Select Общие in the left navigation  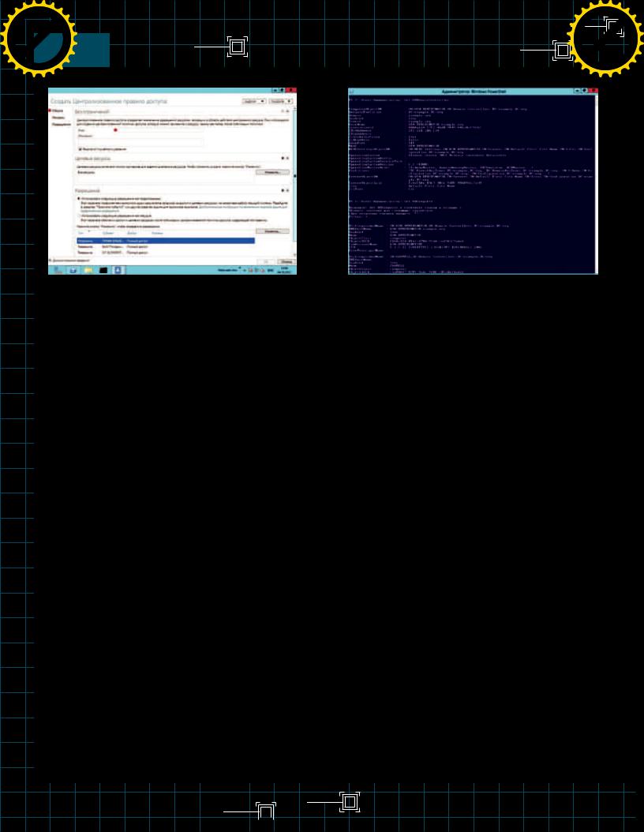[x=58, y=111]
